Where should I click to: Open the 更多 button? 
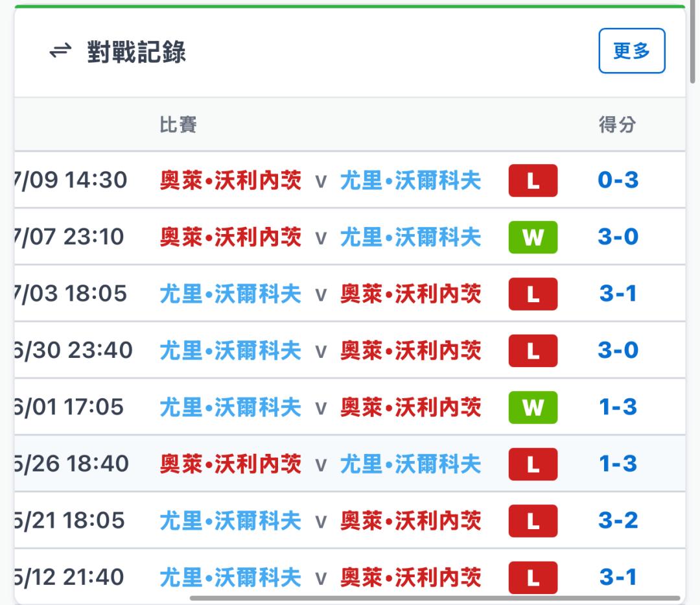(632, 51)
